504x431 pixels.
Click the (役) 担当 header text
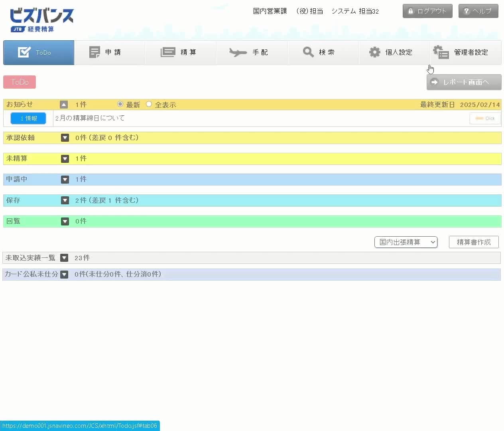coord(309,11)
